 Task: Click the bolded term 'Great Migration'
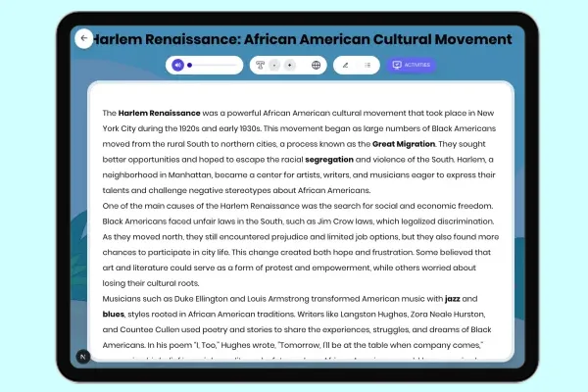click(x=403, y=144)
